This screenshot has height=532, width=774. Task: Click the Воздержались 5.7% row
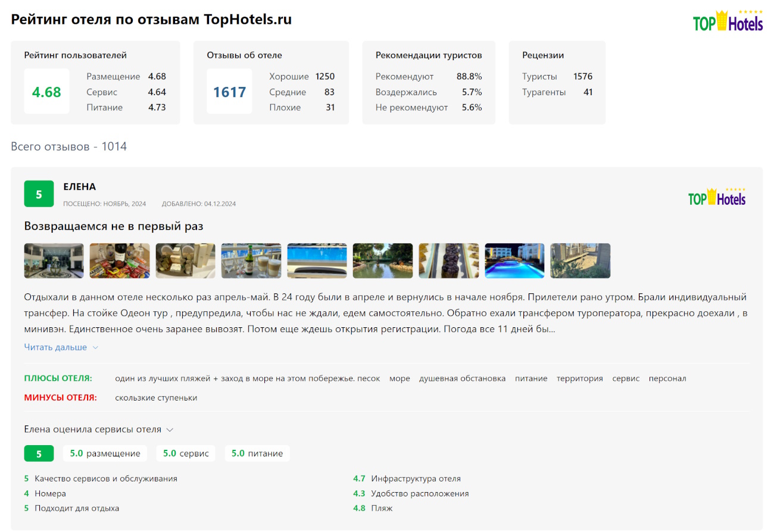click(x=429, y=92)
